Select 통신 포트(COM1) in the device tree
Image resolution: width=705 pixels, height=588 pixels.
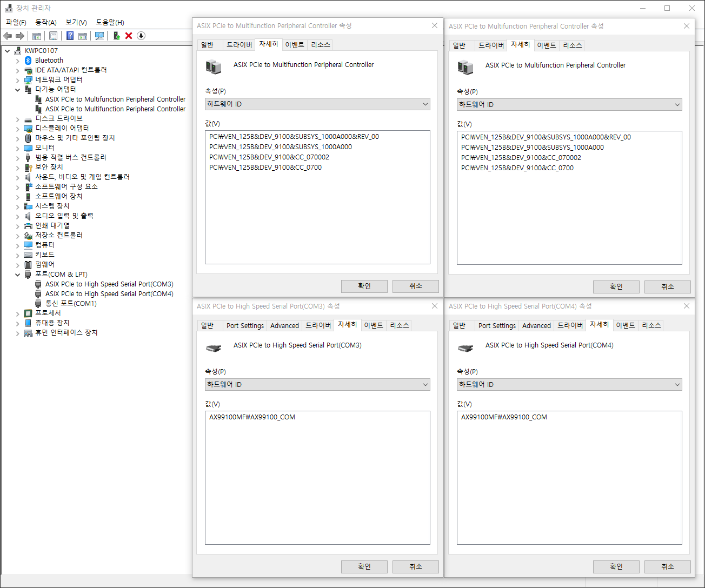tap(71, 304)
